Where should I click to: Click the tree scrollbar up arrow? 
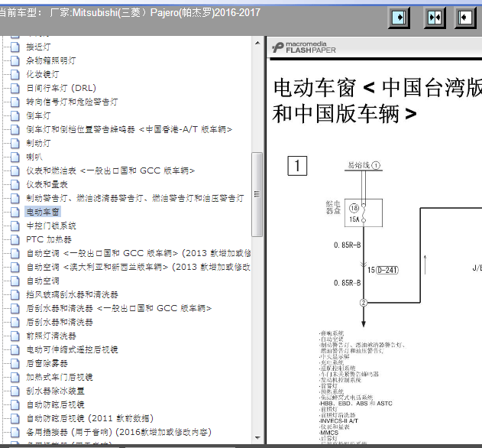point(257,43)
